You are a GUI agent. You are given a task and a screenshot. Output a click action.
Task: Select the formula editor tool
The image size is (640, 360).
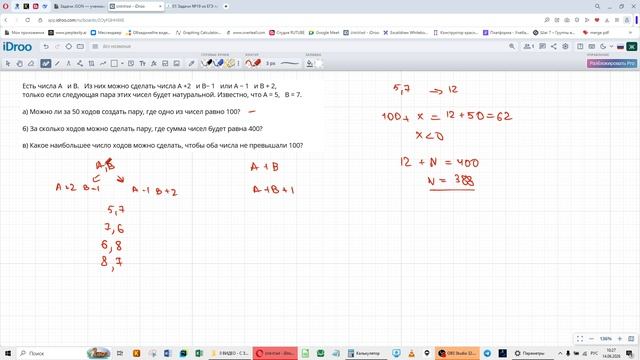click(x=154, y=63)
